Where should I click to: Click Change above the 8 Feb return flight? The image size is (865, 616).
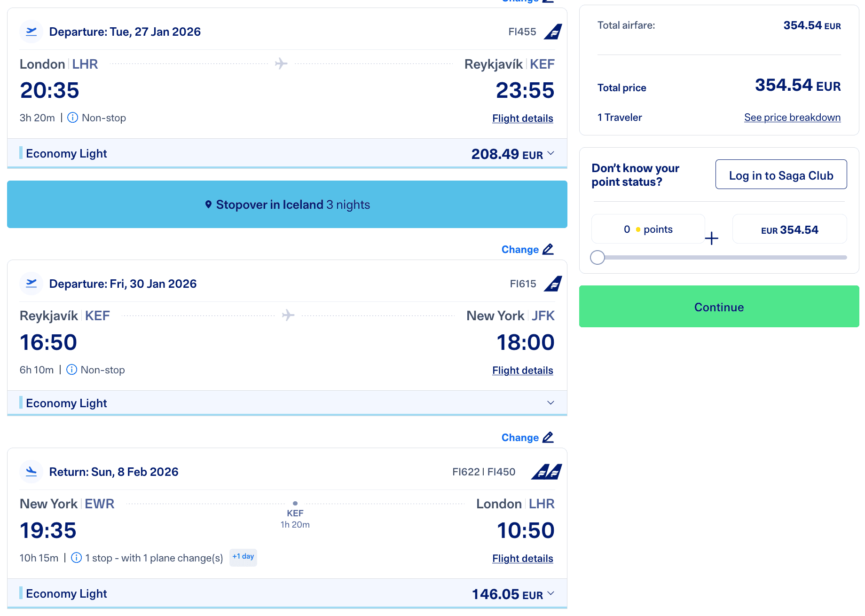coord(520,438)
